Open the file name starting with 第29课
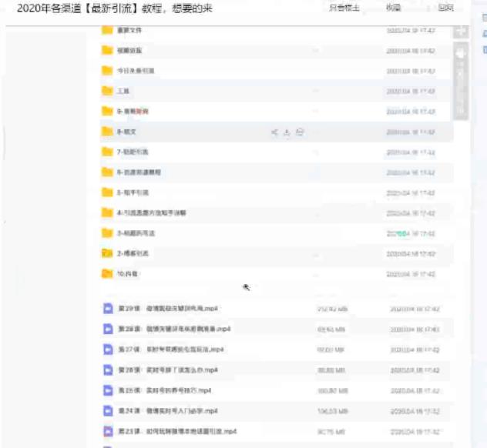 (168, 309)
